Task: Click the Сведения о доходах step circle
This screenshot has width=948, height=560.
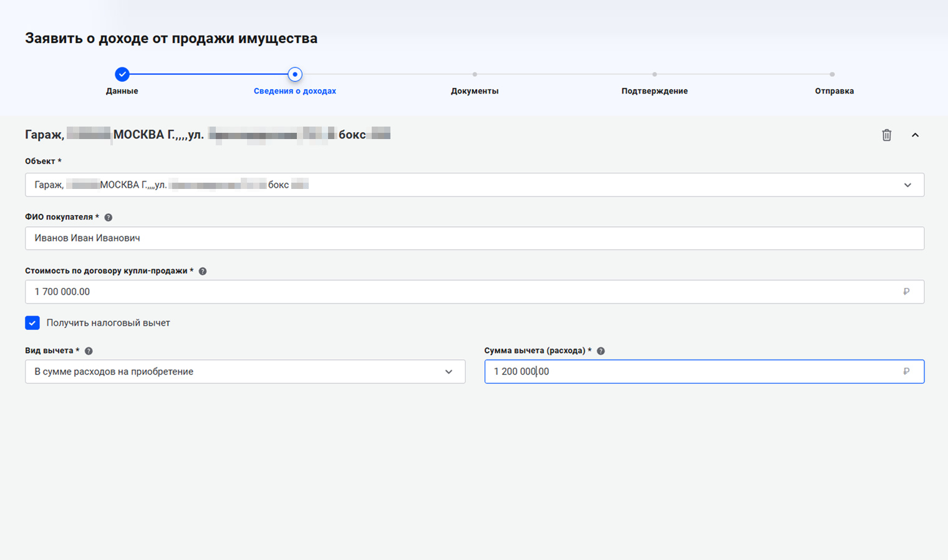Action: tap(295, 74)
